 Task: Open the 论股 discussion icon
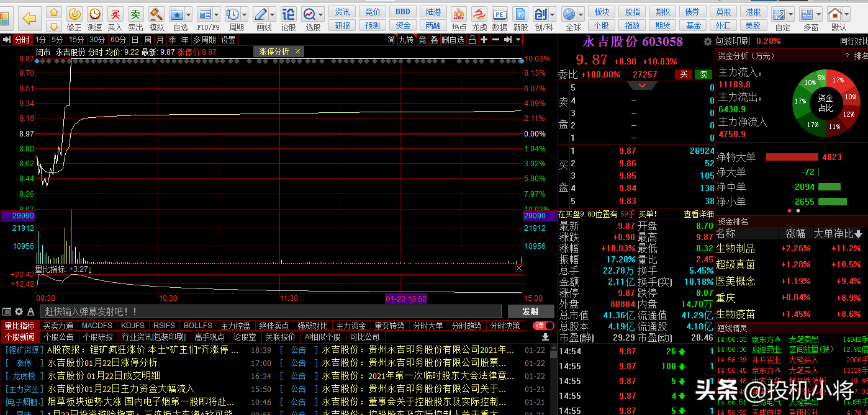289,14
